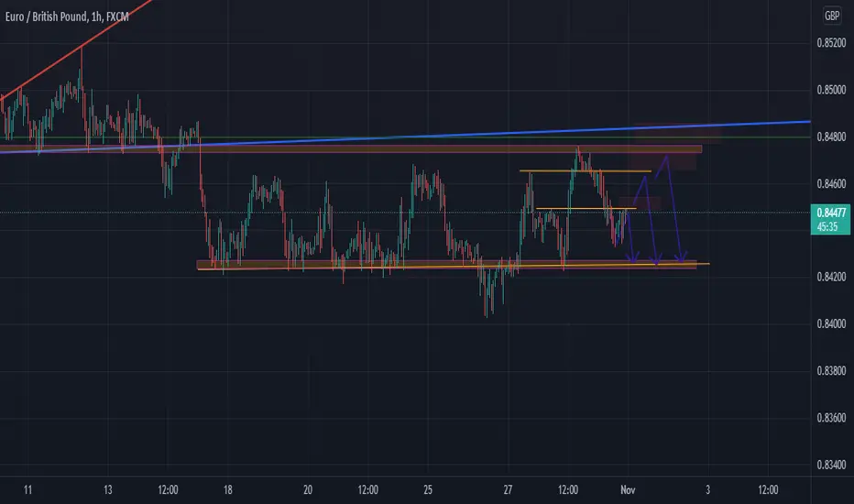
Task: Click the GBP currency button
Action: pos(832,16)
